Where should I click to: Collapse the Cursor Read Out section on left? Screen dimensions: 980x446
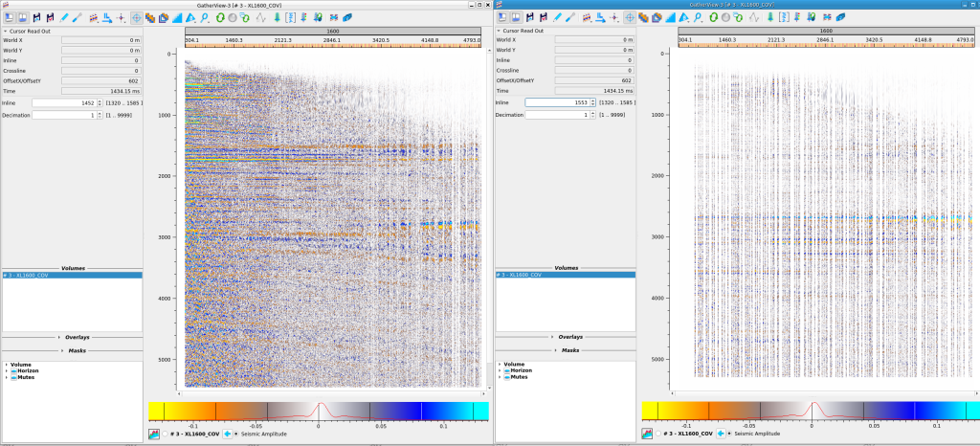[5, 31]
